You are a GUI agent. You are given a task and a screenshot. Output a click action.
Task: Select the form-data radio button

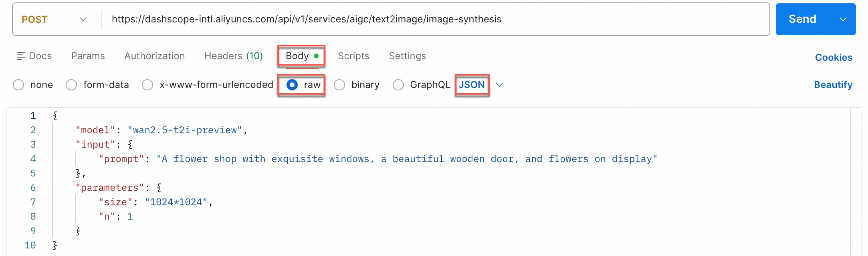pos(71,85)
